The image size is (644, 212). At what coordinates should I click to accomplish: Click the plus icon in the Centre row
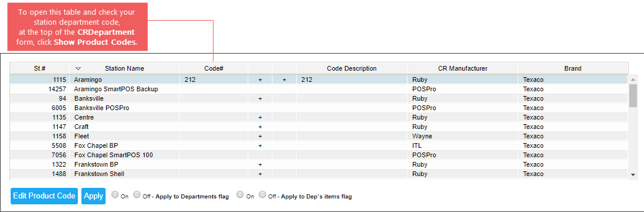(x=260, y=117)
